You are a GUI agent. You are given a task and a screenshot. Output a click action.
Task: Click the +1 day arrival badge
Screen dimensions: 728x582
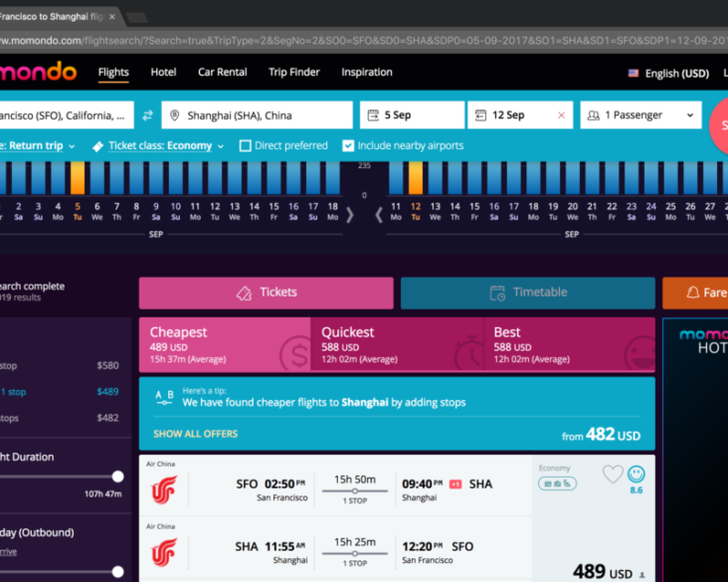455,485
